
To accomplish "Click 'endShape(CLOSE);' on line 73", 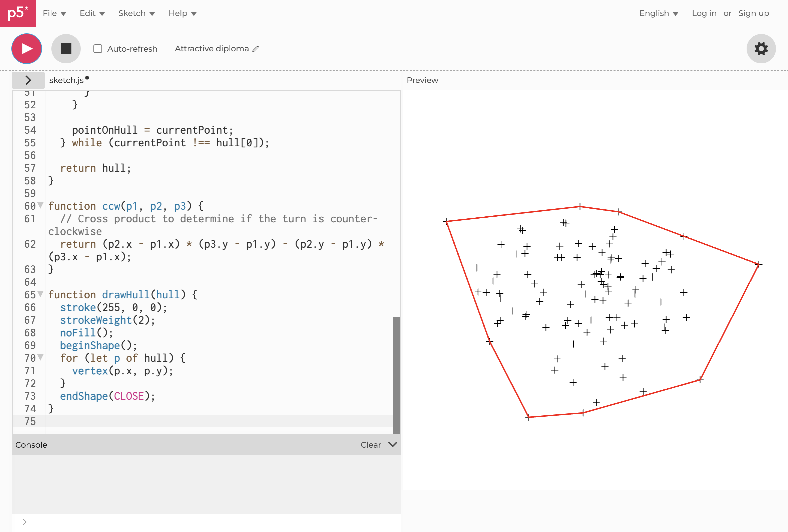I will [x=107, y=396].
